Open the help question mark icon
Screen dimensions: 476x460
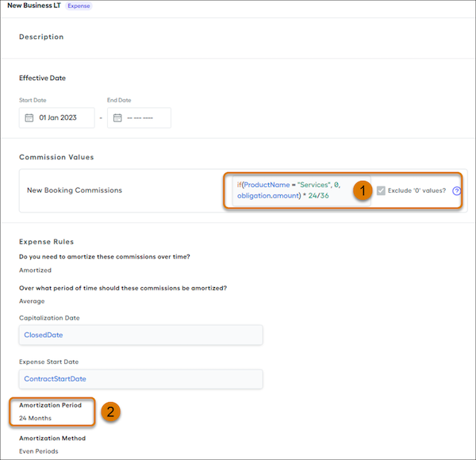(456, 191)
